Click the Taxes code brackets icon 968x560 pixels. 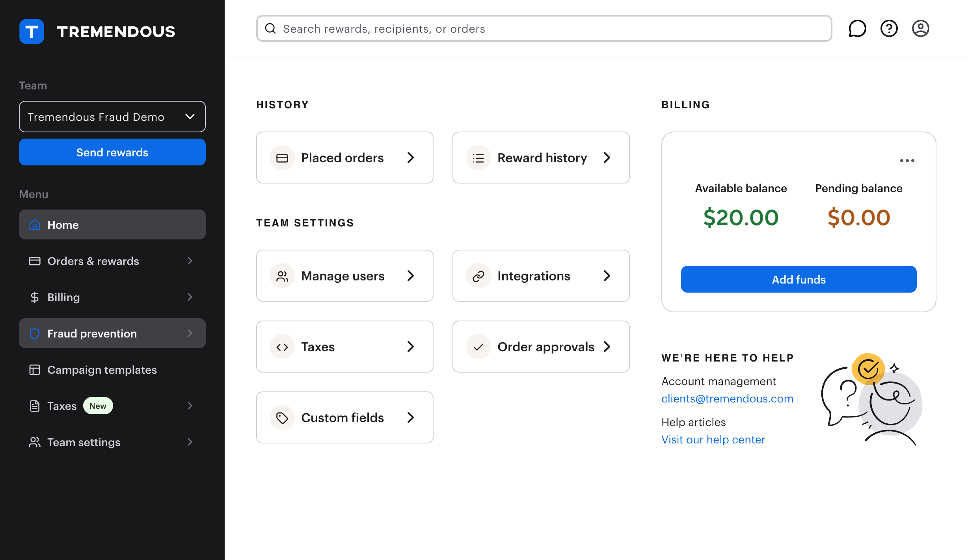pos(282,346)
